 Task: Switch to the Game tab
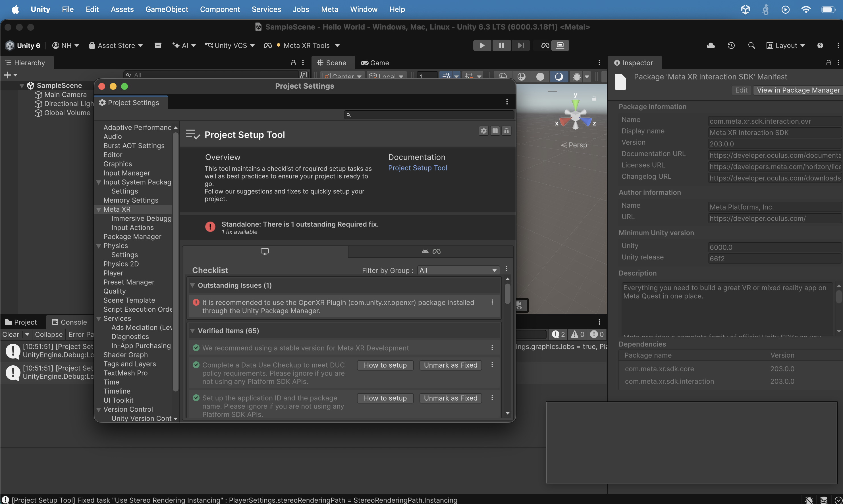375,63
